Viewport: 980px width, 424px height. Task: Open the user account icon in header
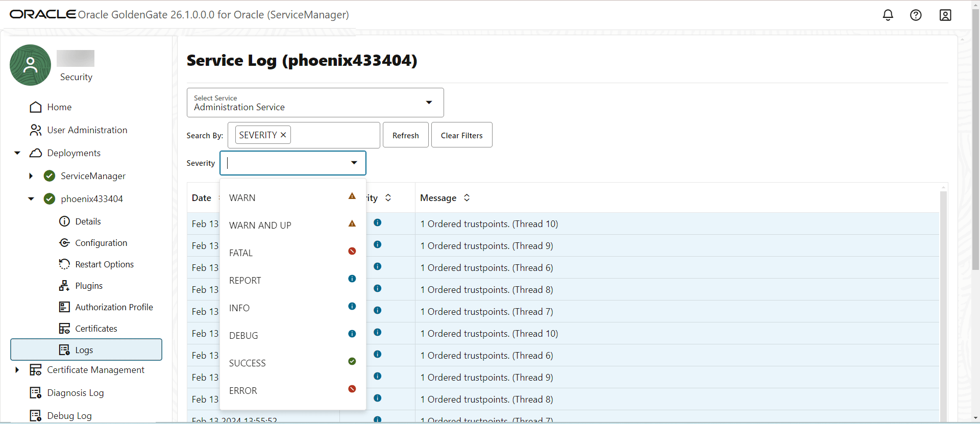945,15
